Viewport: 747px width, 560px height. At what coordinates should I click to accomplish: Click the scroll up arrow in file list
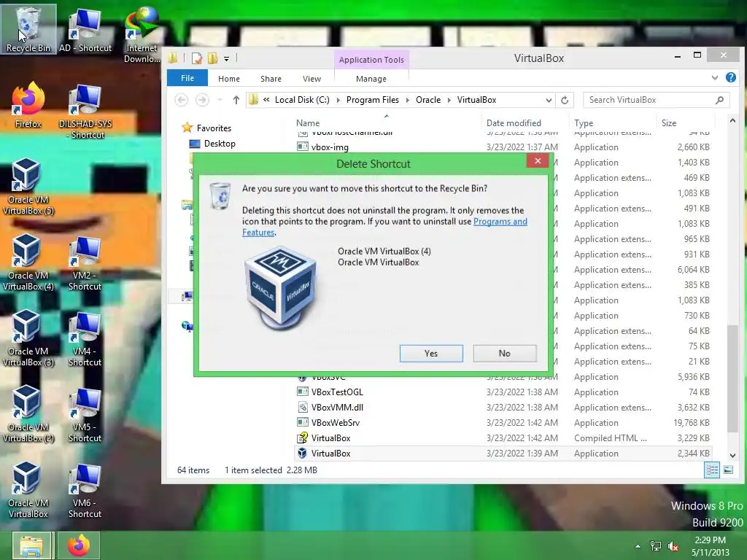[732, 121]
